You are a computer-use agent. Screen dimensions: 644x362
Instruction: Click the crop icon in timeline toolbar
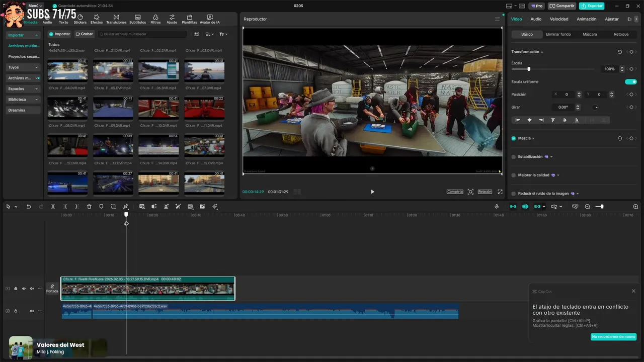click(113, 207)
